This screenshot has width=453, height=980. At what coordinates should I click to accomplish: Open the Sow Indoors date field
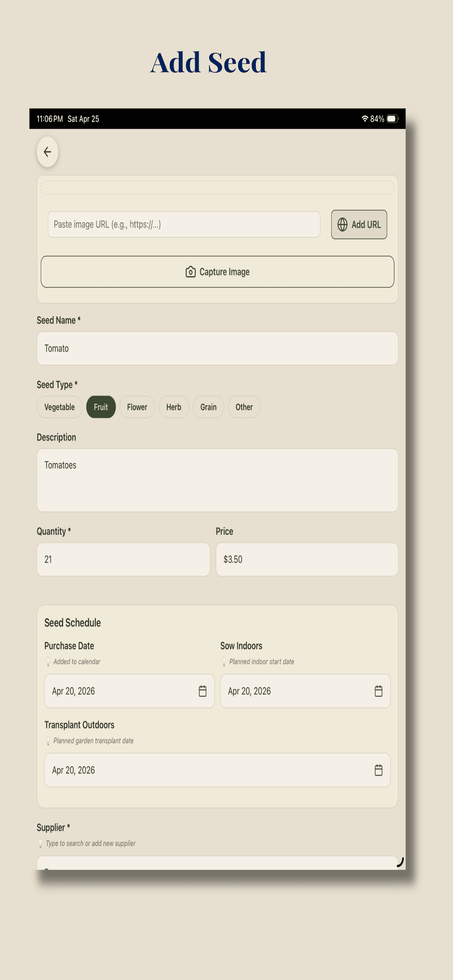pyautogui.click(x=305, y=691)
